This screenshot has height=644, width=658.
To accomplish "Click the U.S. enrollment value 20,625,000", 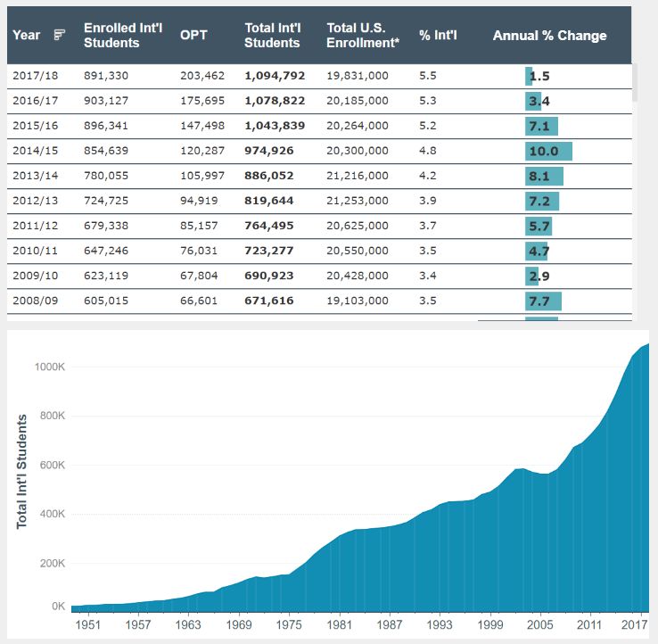I will tap(358, 226).
